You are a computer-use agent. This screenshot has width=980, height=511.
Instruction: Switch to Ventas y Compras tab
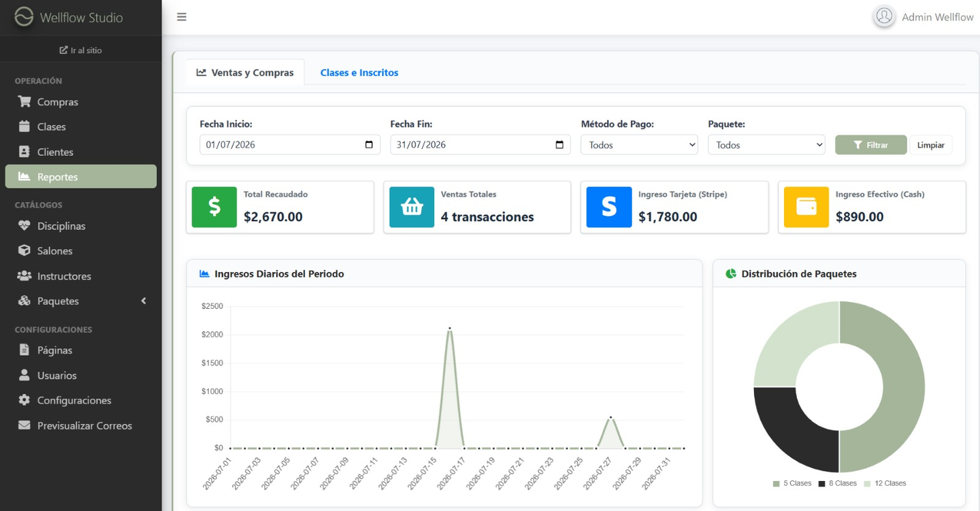pos(245,72)
